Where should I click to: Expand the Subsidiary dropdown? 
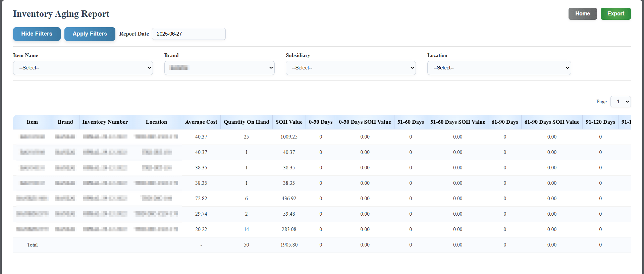tap(351, 68)
